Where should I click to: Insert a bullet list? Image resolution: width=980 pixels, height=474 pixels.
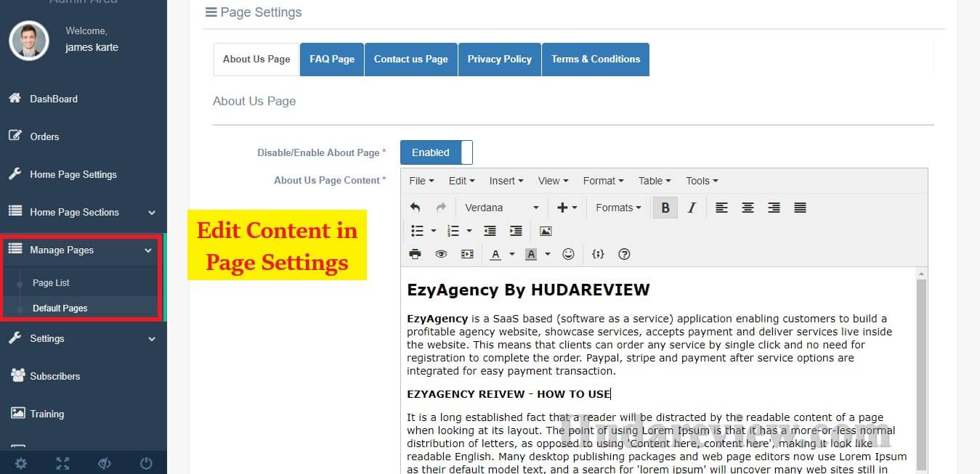coord(417,231)
